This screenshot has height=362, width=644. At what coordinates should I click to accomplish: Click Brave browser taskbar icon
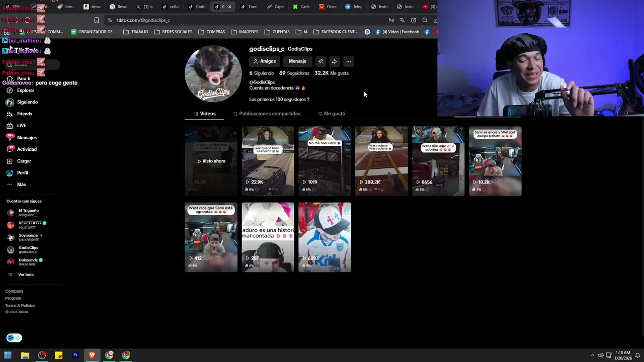tap(92, 355)
